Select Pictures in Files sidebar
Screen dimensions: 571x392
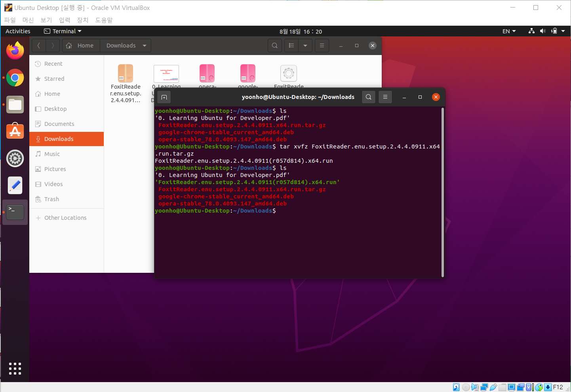(67, 169)
